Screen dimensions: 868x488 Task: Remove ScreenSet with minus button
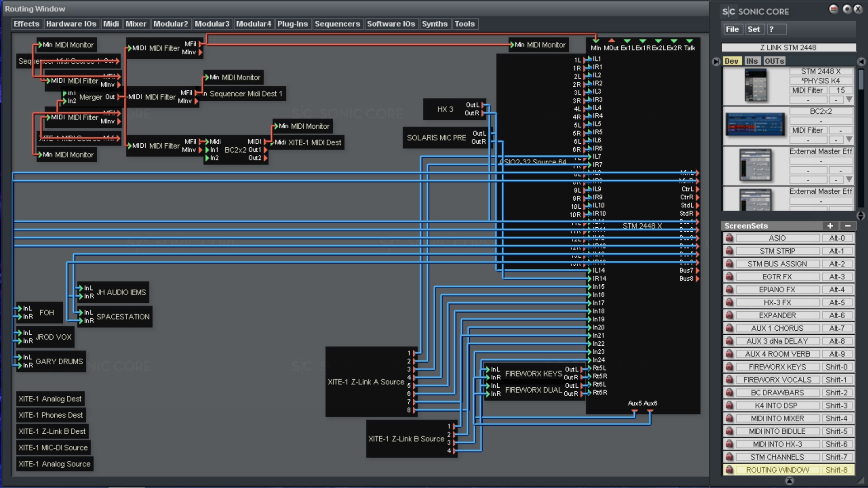point(848,225)
